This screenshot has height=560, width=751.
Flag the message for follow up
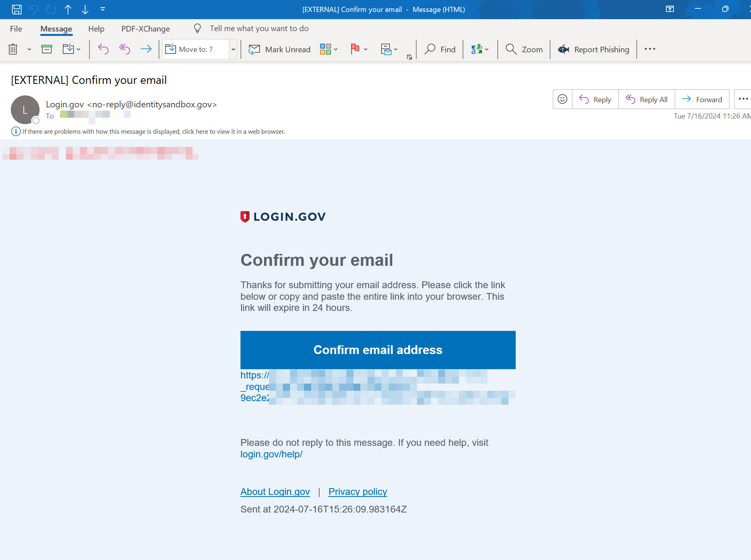point(355,49)
